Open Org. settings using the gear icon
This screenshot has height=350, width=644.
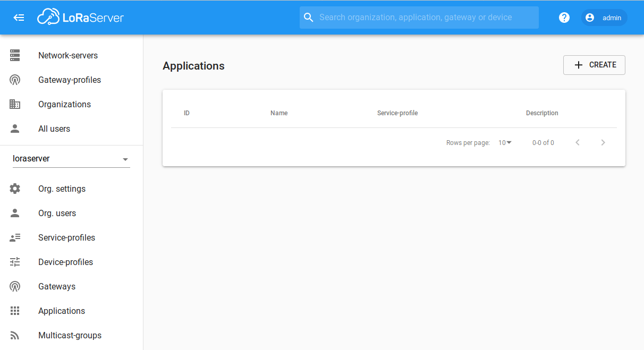(x=15, y=189)
